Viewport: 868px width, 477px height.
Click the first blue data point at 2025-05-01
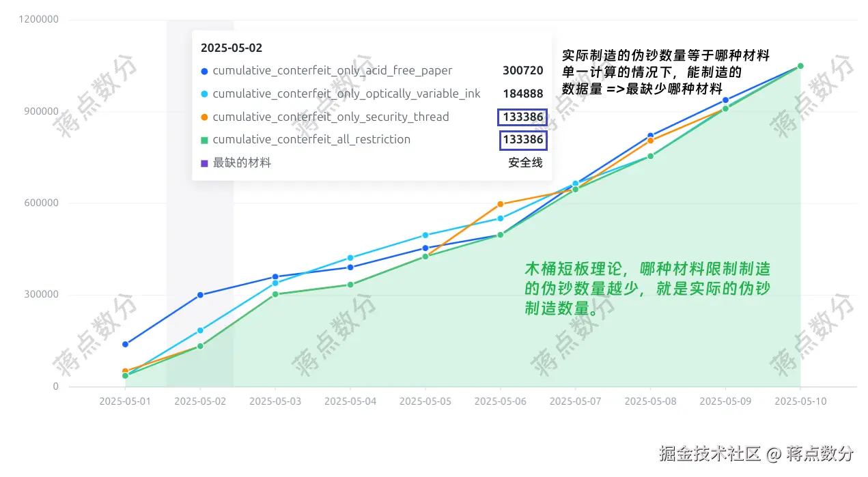[x=125, y=344]
